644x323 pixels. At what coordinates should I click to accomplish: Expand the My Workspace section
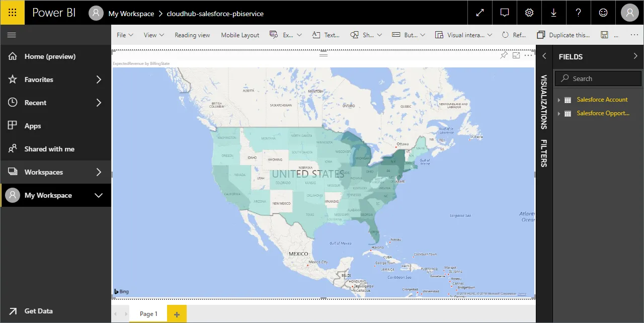click(99, 195)
